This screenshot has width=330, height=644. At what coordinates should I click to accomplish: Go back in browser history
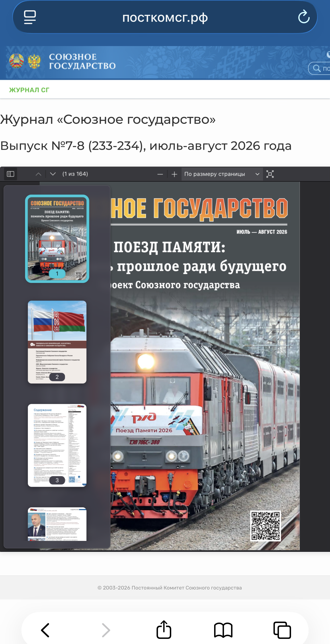45,630
